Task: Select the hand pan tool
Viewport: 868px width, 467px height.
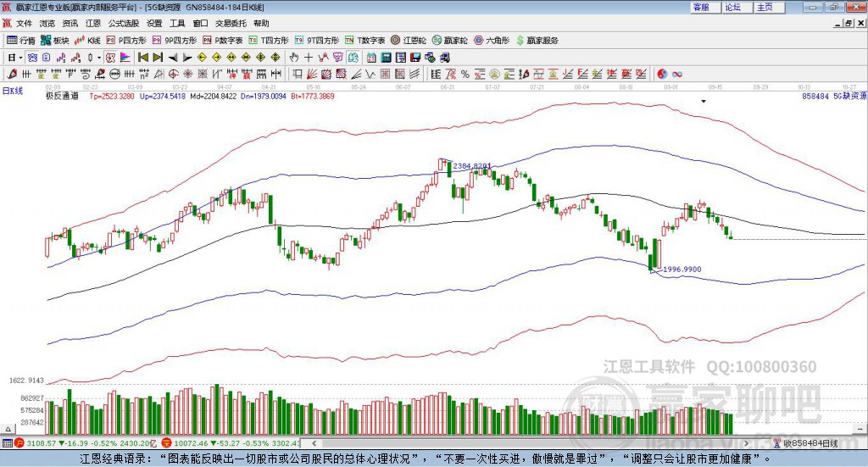Action: click(294, 58)
